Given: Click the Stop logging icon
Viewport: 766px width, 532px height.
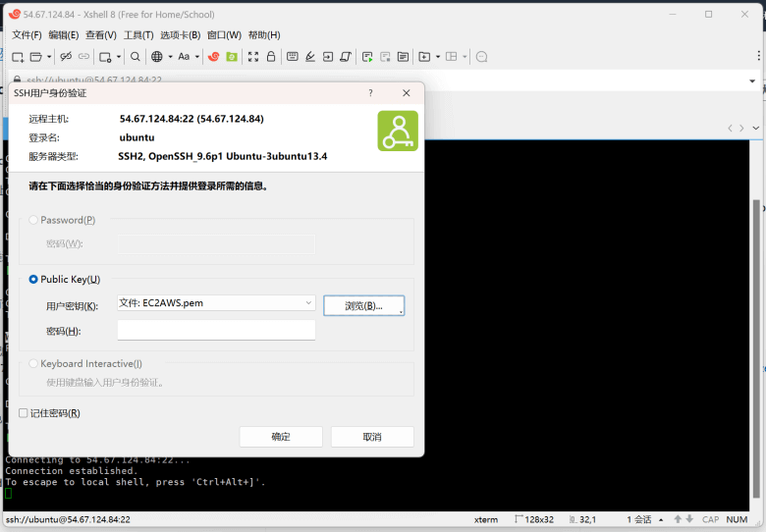Looking at the screenshot, I should [385, 57].
